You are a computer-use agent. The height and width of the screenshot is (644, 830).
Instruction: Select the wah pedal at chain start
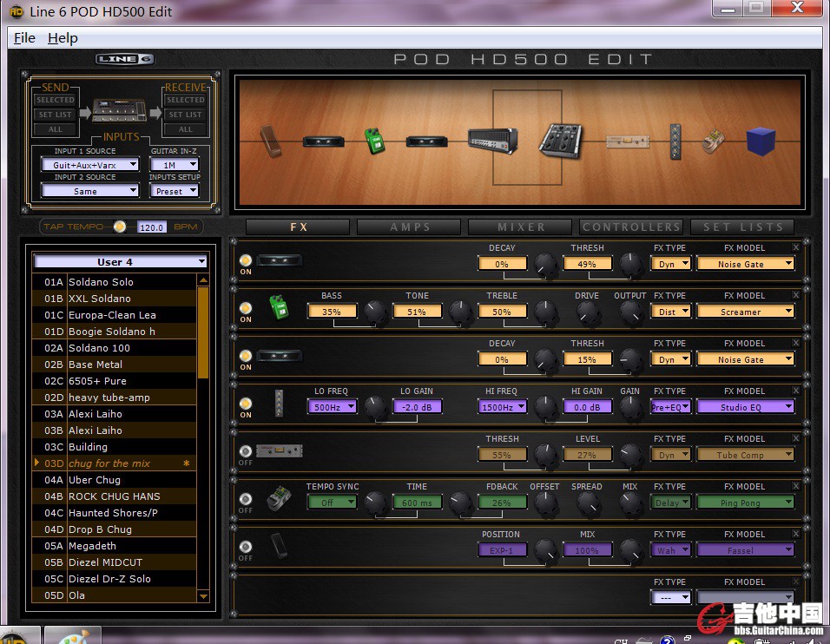coord(270,141)
